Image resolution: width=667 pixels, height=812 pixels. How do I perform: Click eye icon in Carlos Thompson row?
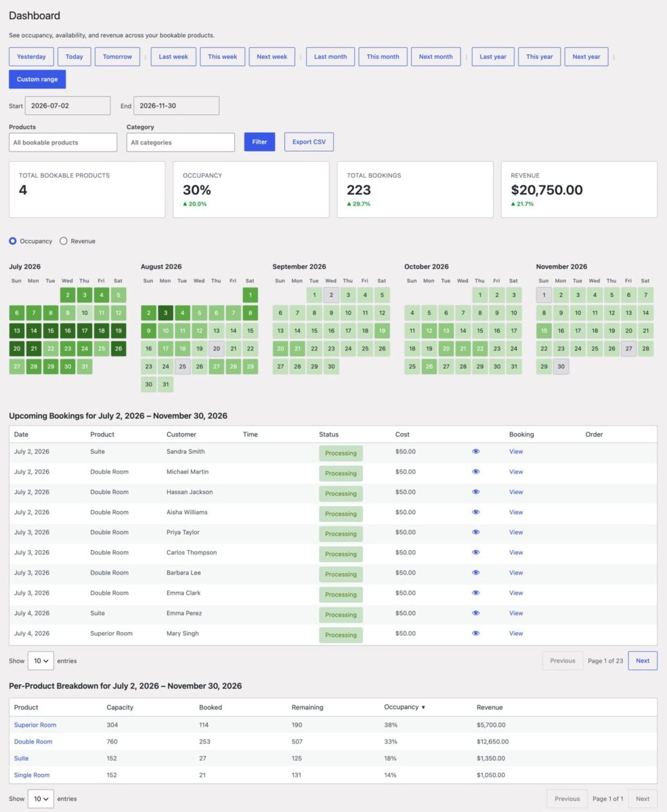pos(475,553)
